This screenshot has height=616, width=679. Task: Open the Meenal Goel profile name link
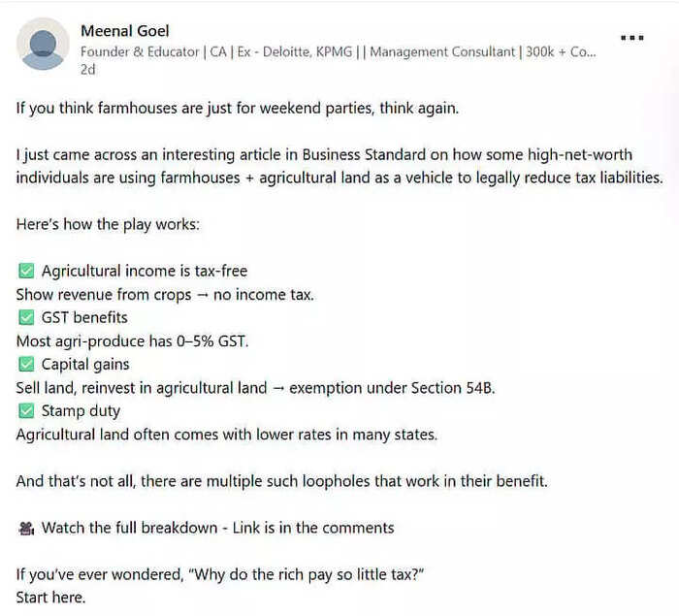[x=125, y=31]
